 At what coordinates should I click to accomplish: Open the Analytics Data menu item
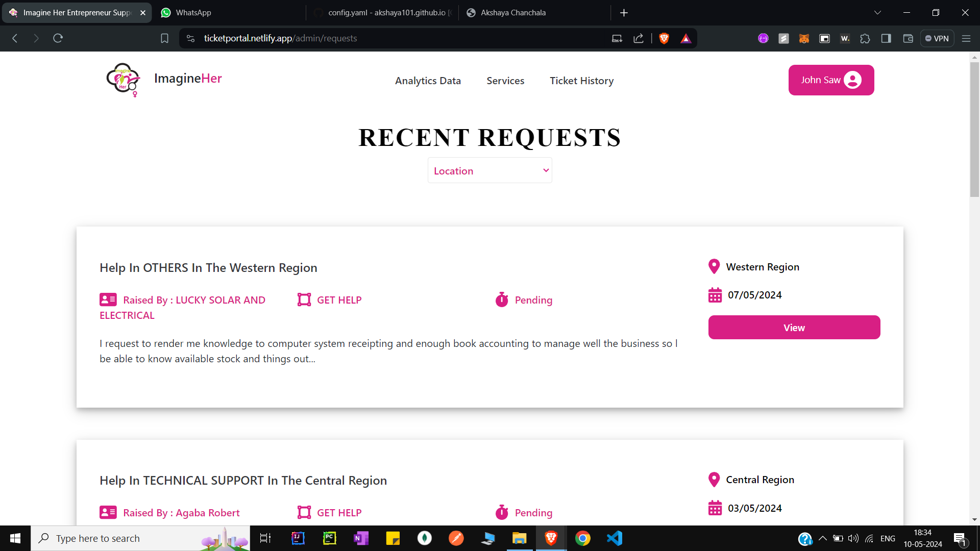427,81
